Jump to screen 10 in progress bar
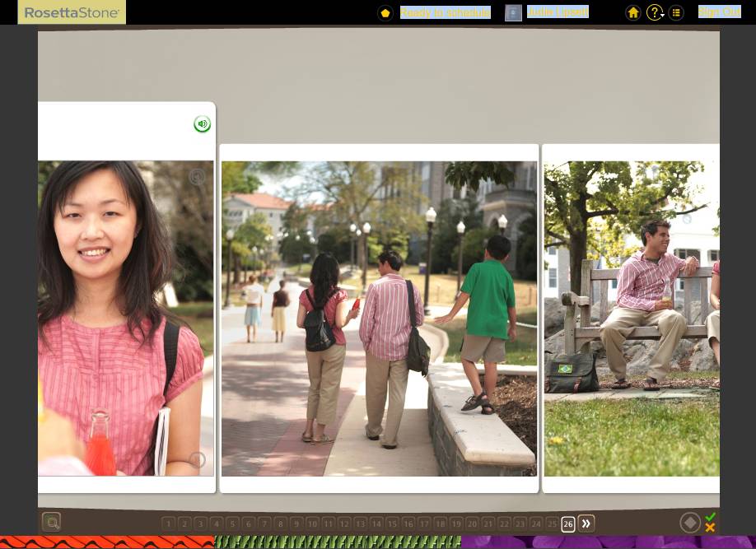The image size is (756, 549). (312, 523)
